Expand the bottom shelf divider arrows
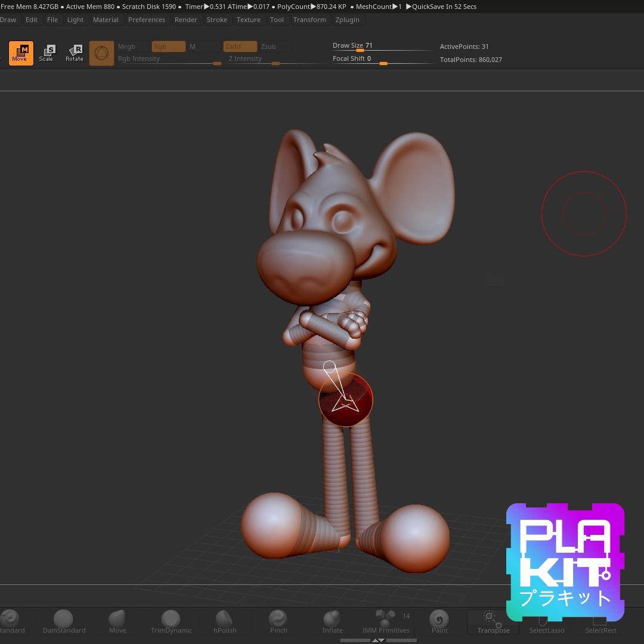 (x=378, y=640)
